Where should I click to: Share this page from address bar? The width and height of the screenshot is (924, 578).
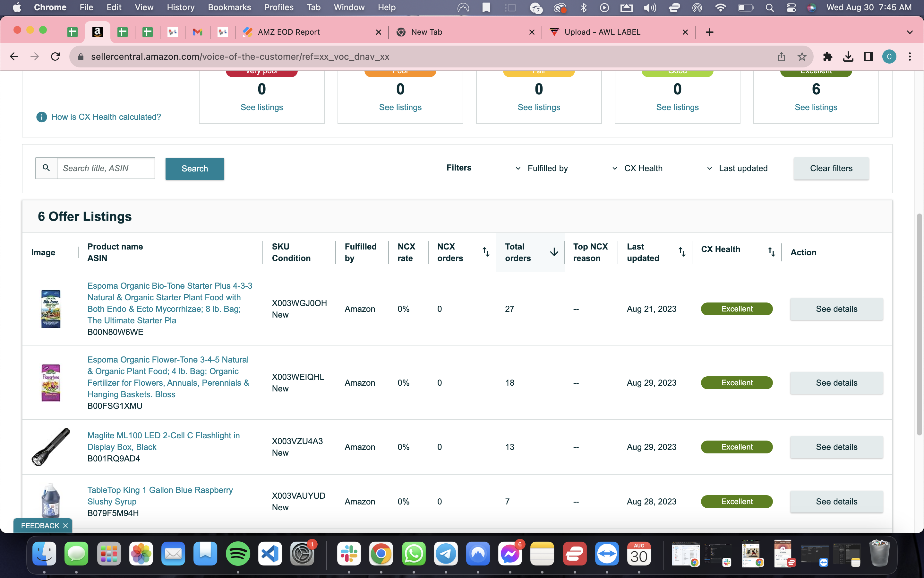[x=782, y=57]
